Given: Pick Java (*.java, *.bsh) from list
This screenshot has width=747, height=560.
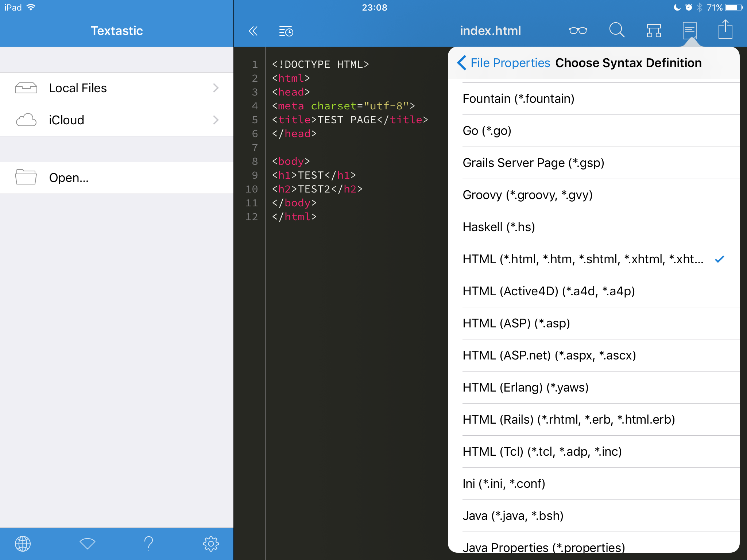Looking at the screenshot, I should [x=513, y=516].
